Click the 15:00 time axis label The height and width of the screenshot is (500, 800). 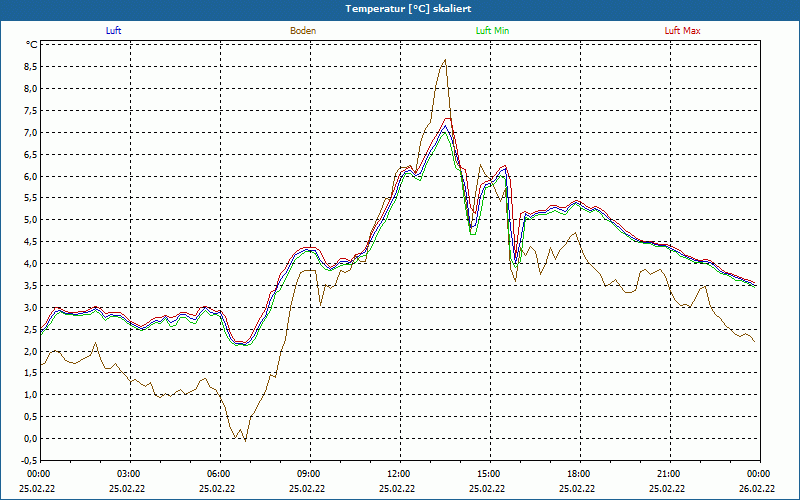pyautogui.click(x=488, y=474)
